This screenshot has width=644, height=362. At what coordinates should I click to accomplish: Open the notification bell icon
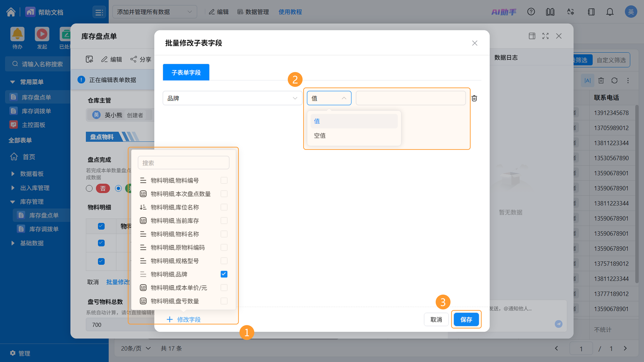(x=610, y=12)
